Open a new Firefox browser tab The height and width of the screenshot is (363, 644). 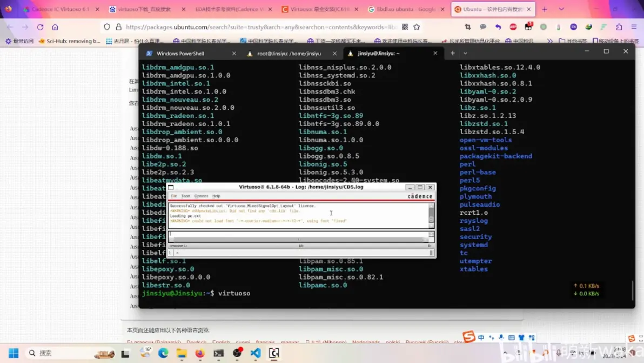point(545,9)
